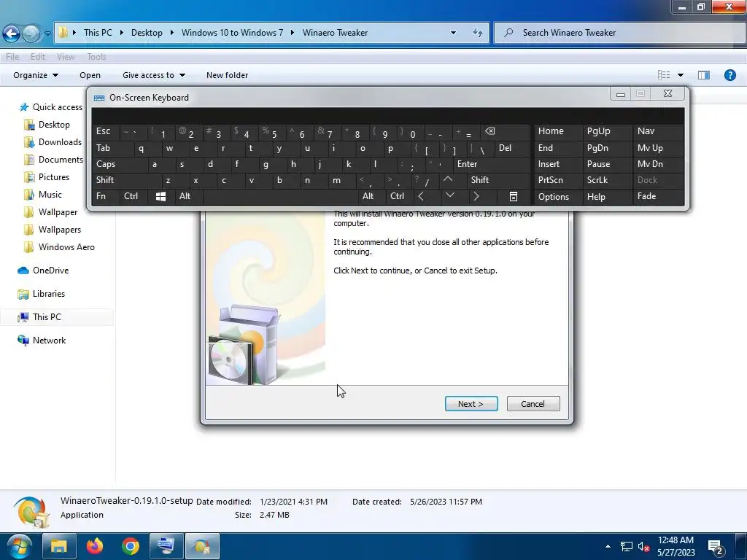The height and width of the screenshot is (560, 747).
Task: Open the Organize dropdown
Action: point(36,75)
